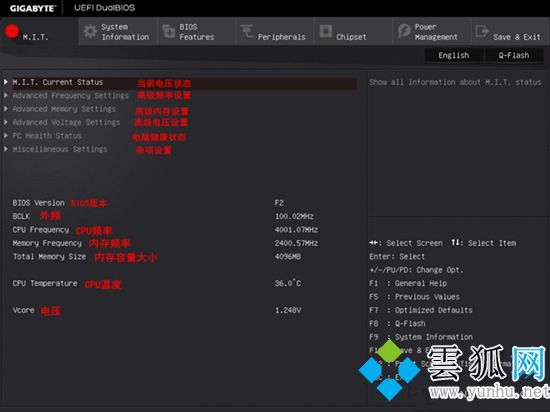Click the F1 General Help hint
This screenshot has height=412, width=550.
(x=408, y=283)
